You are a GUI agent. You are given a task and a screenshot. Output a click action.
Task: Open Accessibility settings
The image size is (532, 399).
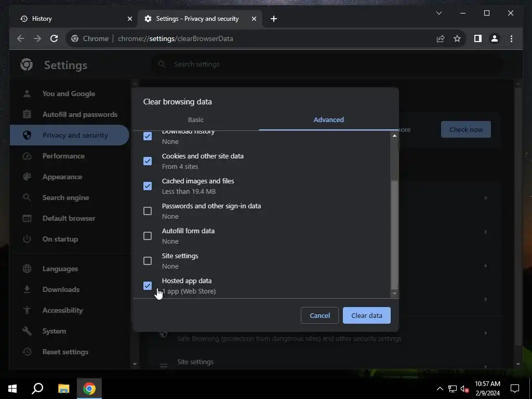(69, 310)
